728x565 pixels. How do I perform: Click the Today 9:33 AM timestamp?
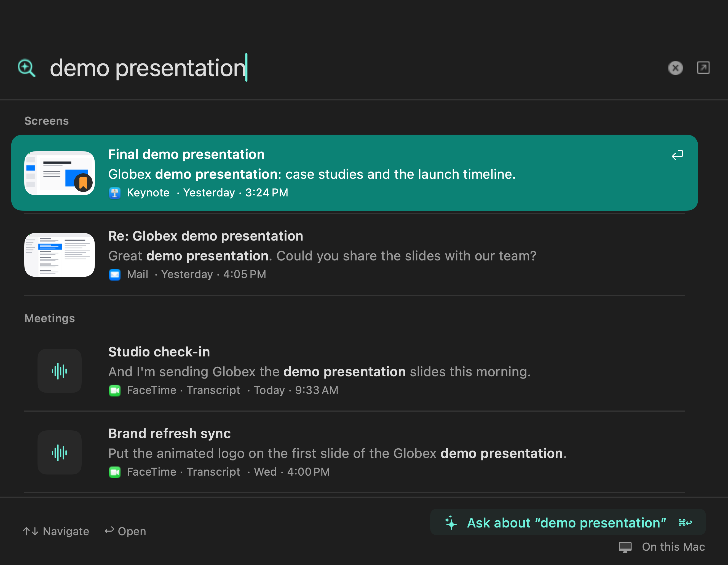tap(296, 390)
